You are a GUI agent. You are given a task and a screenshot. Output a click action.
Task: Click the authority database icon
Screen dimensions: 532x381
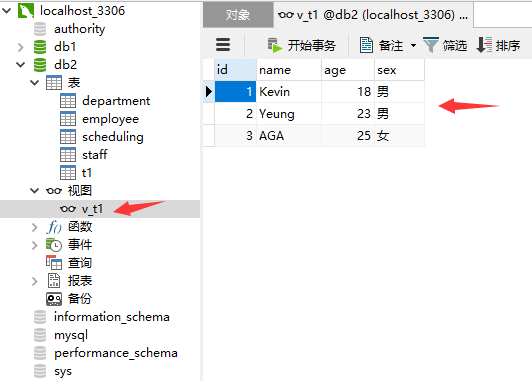click(x=40, y=29)
